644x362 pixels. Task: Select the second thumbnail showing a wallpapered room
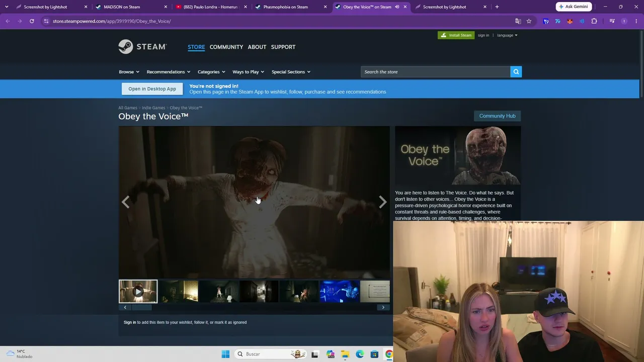coord(179,292)
